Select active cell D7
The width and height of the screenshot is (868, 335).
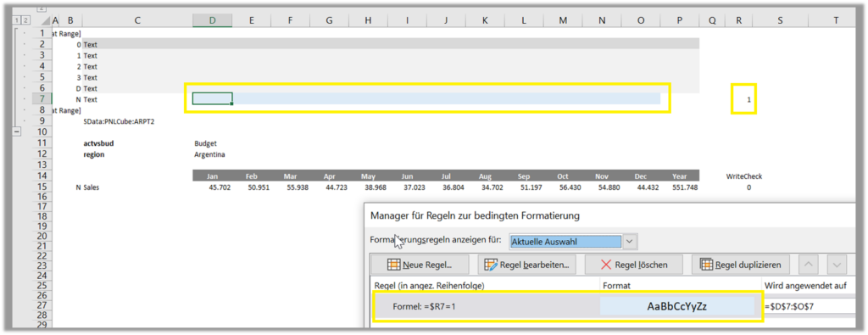tap(212, 99)
